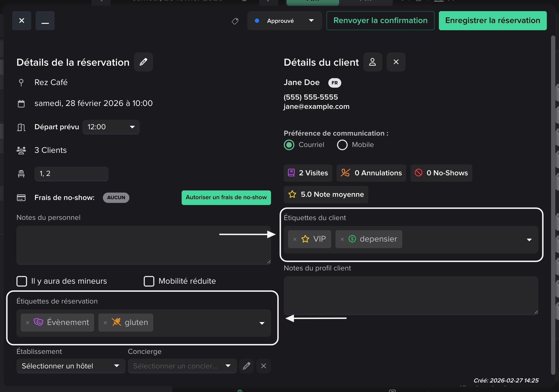This screenshot has width=559, height=392.
Task: Open the Sélectionner un hôtel dropdown
Action: 71,366
